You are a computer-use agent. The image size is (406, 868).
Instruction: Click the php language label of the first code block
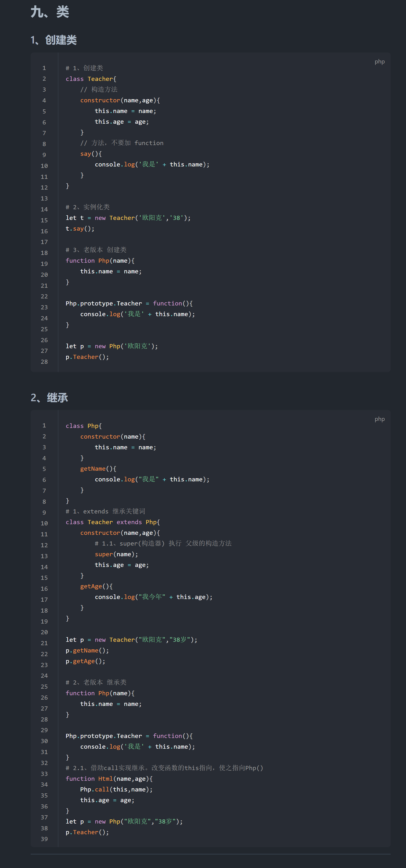[379, 62]
